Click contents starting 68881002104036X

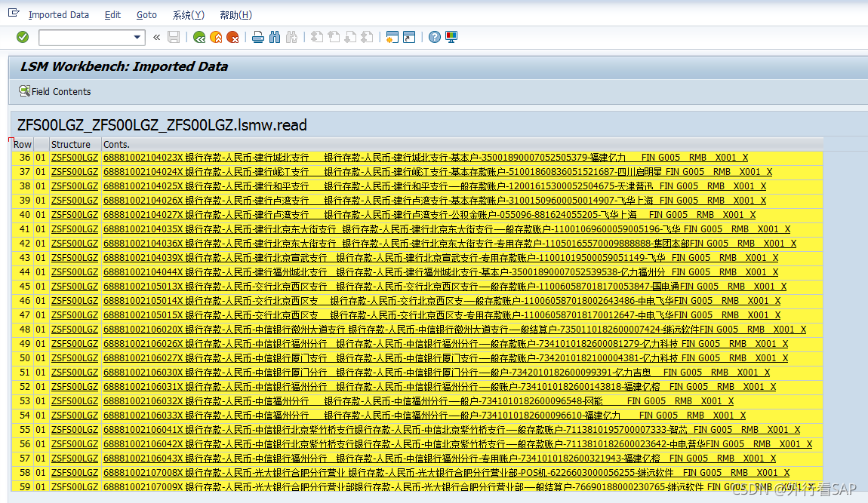(x=450, y=244)
